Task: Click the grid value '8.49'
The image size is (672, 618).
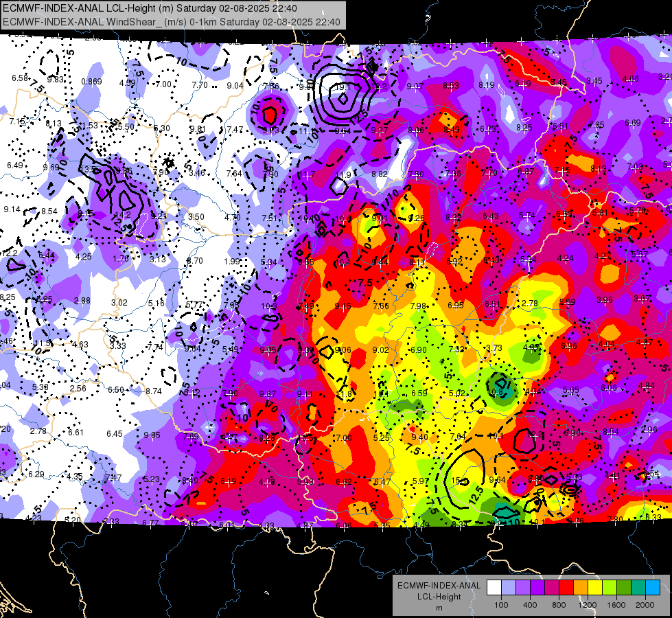Action: click(x=451, y=130)
